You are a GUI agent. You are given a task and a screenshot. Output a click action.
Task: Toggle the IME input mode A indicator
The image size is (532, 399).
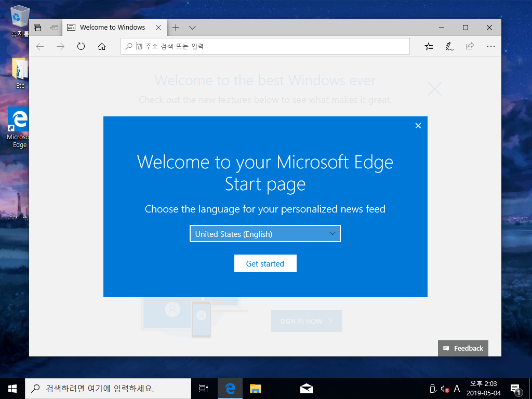click(x=457, y=389)
